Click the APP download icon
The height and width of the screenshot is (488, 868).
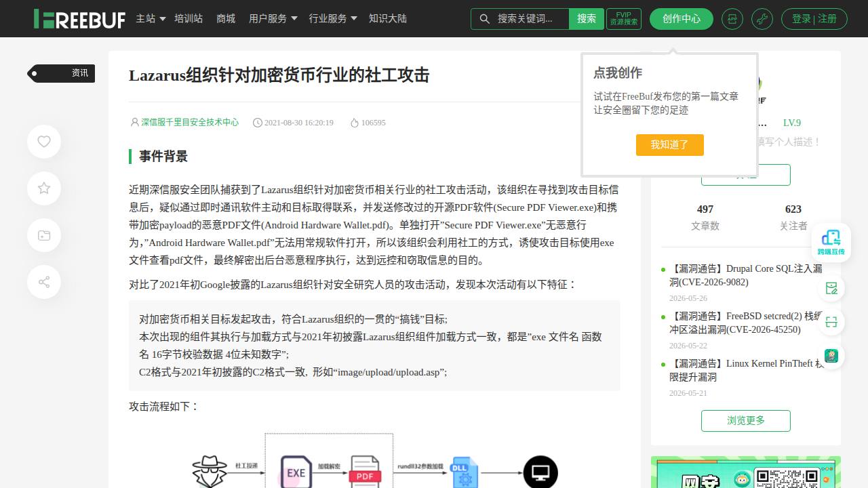[732, 19]
